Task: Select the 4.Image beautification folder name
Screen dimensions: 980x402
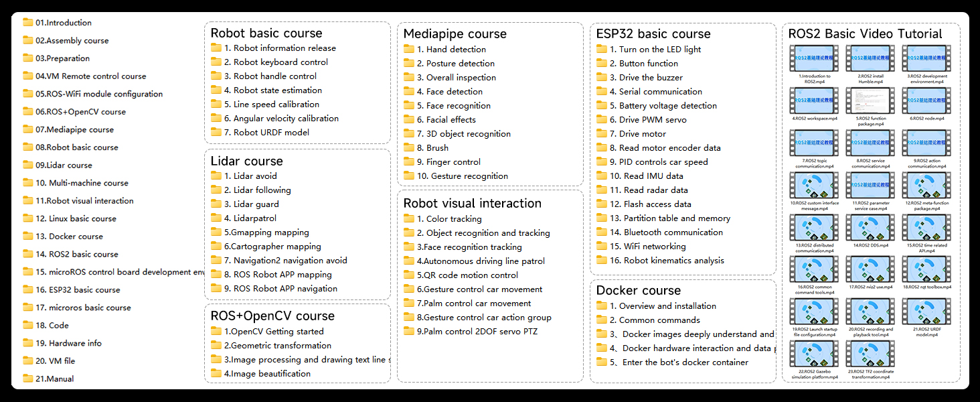Action: click(x=268, y=373)
